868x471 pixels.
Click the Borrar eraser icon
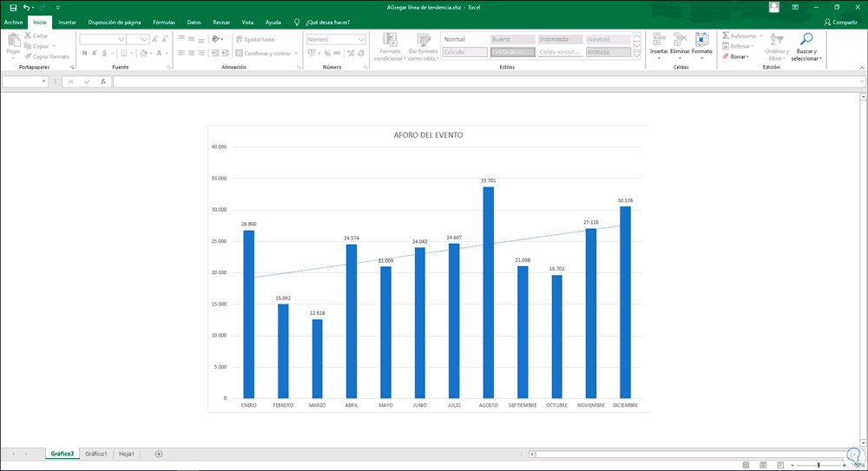[727, 56]
